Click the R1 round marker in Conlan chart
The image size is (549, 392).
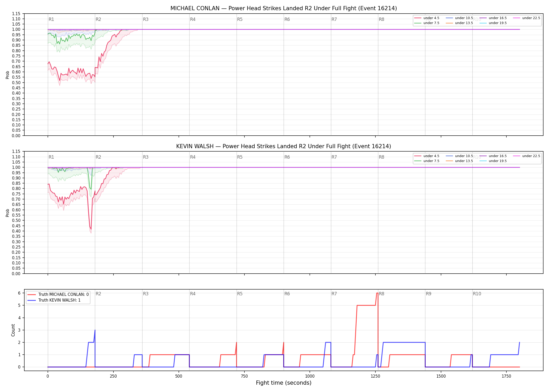point(51,19)
